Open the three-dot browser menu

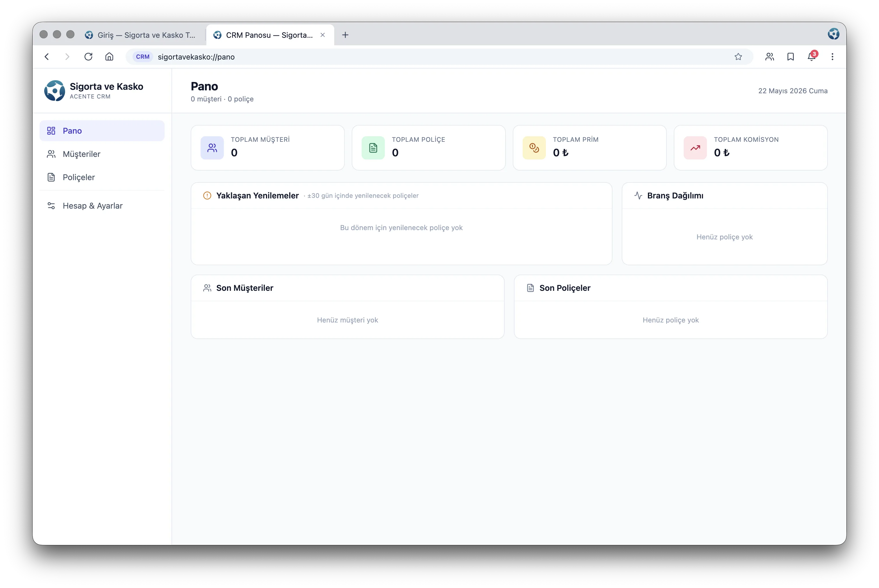click(x=832, y=57)
